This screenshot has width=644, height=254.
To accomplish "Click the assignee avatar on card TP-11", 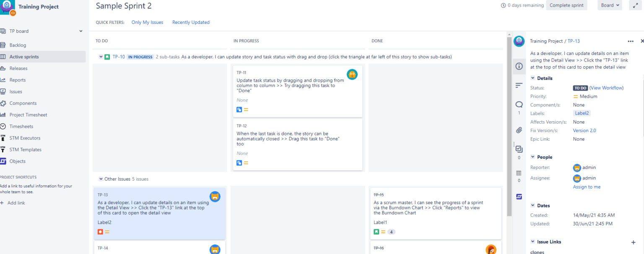I will 352,74.
